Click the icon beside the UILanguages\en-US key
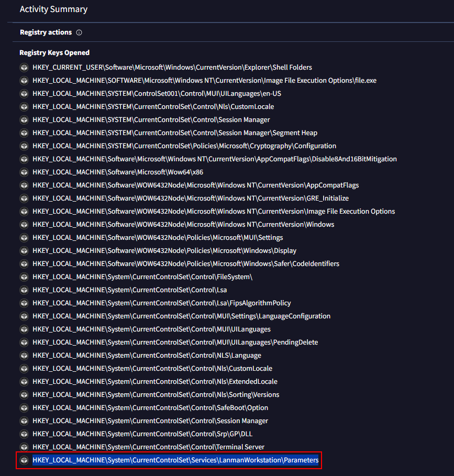Screen dimensions: 454x476 24,94
